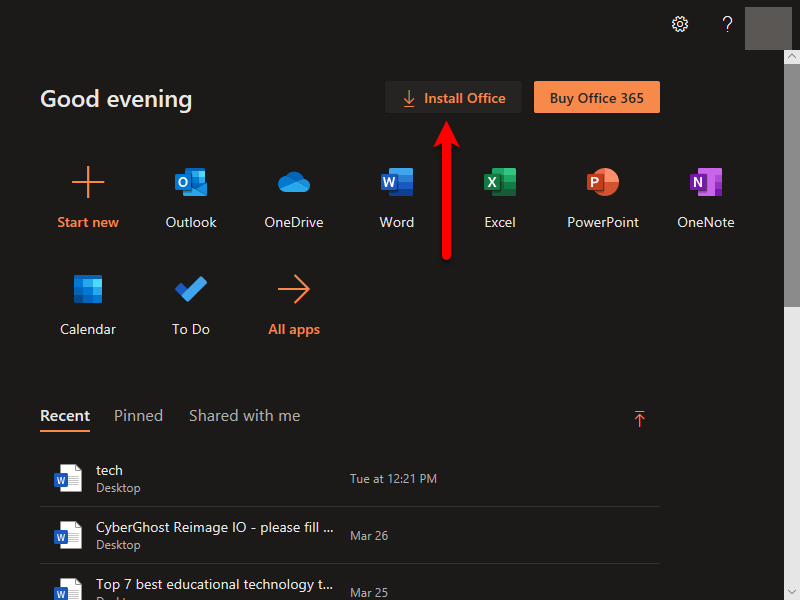Click the scrollbar up arrow
The image size is (800, 600).
pos(792,57)
